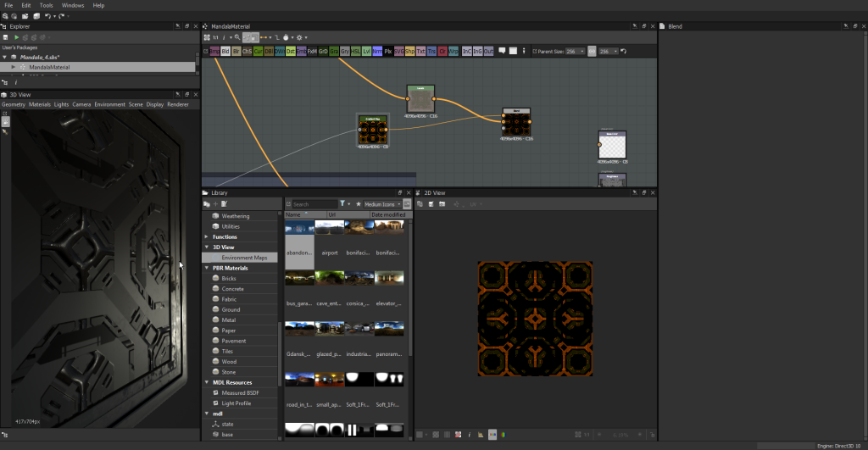Expand the MandalaMaterial graph item

coord(14,67)
